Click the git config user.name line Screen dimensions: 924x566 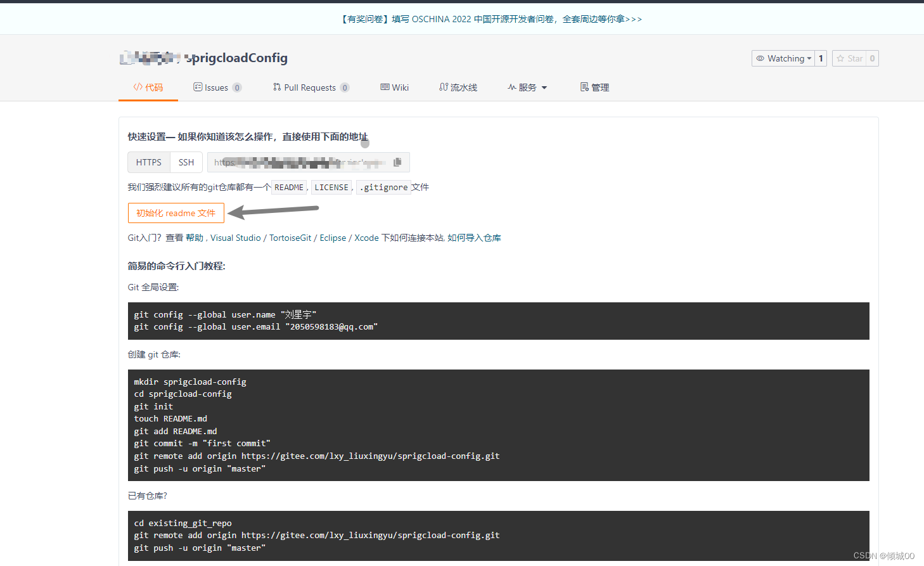[x=225, y=314]
